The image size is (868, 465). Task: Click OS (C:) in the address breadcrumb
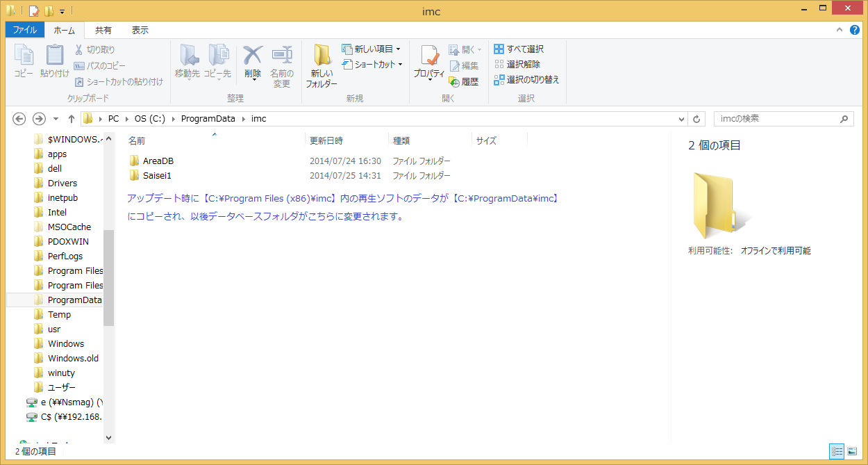point(149,119)
